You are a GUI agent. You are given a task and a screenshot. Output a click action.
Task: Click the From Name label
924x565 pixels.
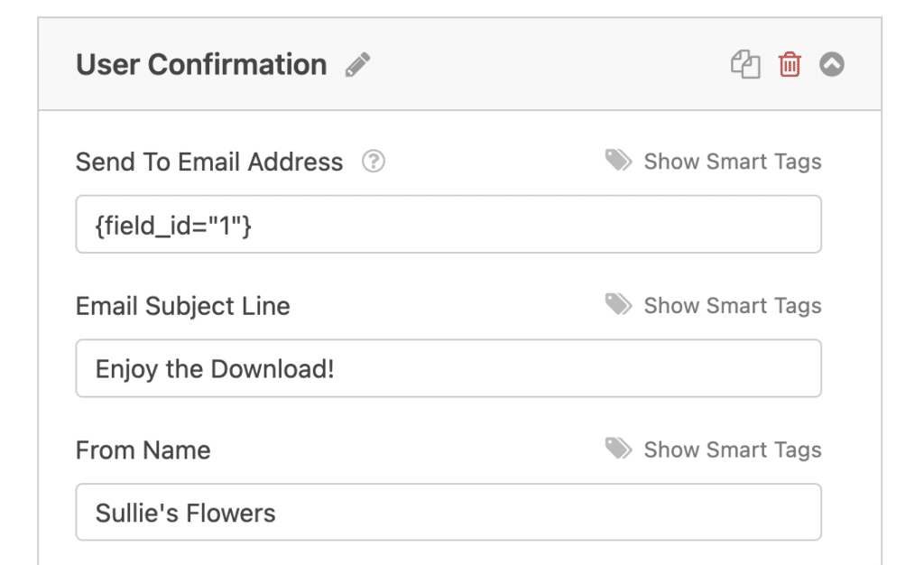coord(143,449)
